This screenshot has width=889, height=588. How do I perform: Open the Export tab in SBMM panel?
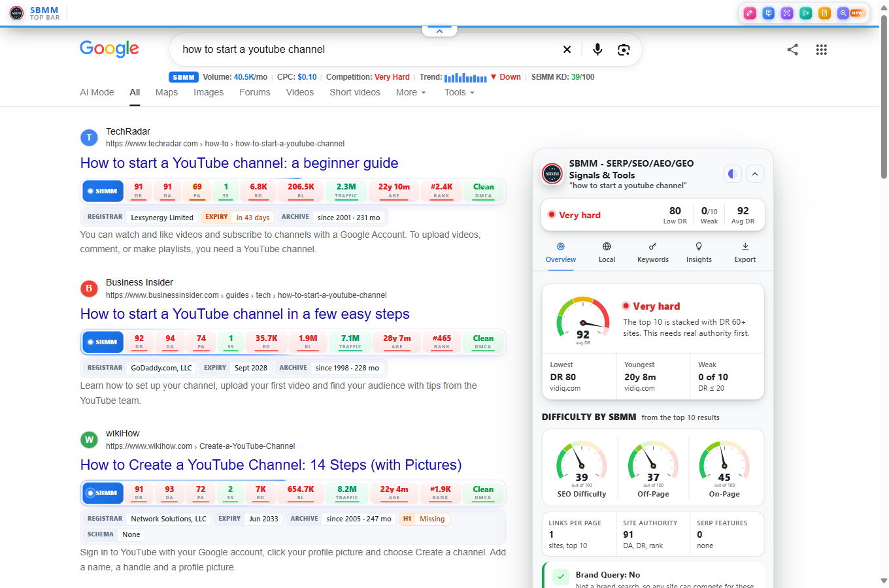coord(745,252)
